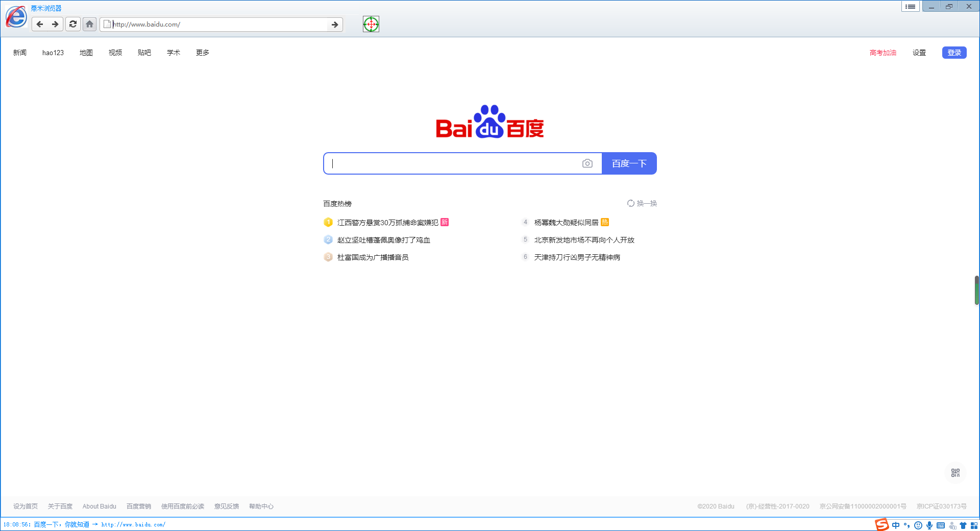The height and width of the screenshot is (531, 980).
Task: Open hot item 江西警方悬赏30万抓捕命案嫌犯
Action: tap(387, 222)
